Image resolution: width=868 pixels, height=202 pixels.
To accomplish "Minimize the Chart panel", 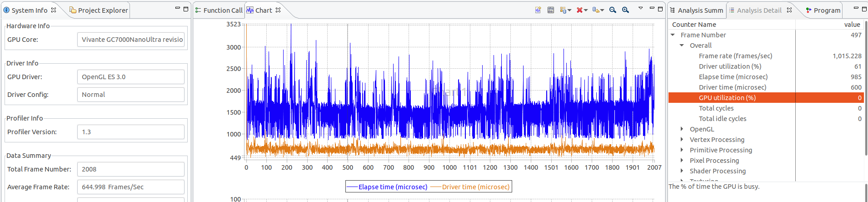I will tap(652, 8).
